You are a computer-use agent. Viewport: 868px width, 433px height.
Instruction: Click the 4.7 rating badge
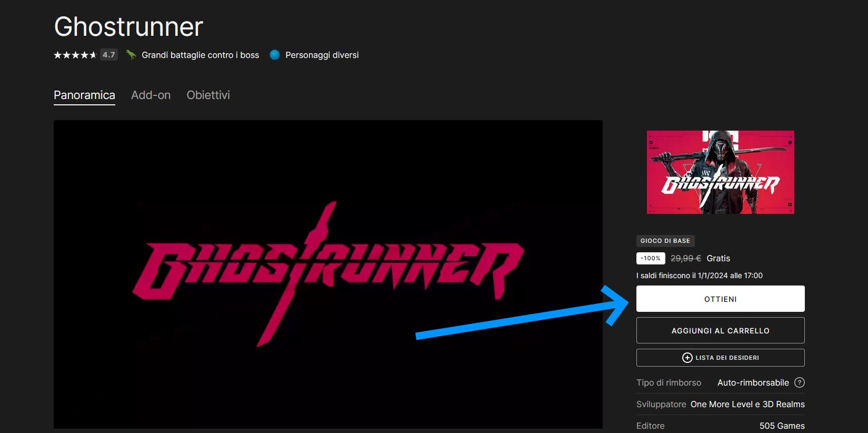(x=109, y=55)
